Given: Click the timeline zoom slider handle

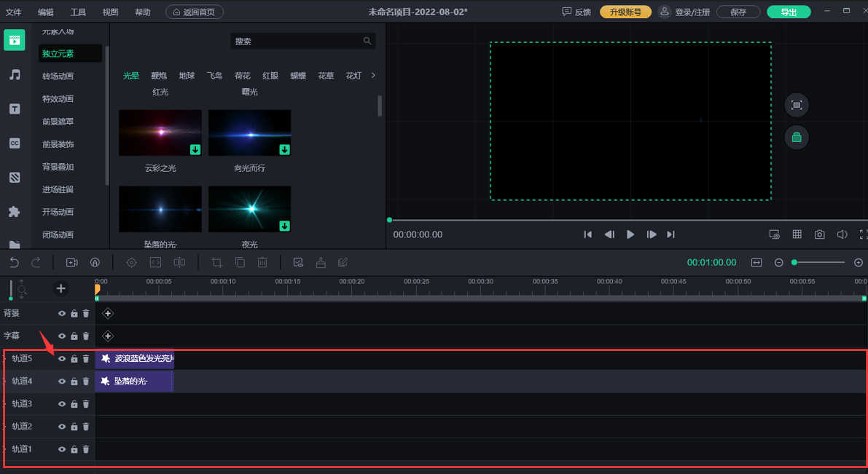Looking at the screenshot, I should pyautogui.click(x=795, y=262).
